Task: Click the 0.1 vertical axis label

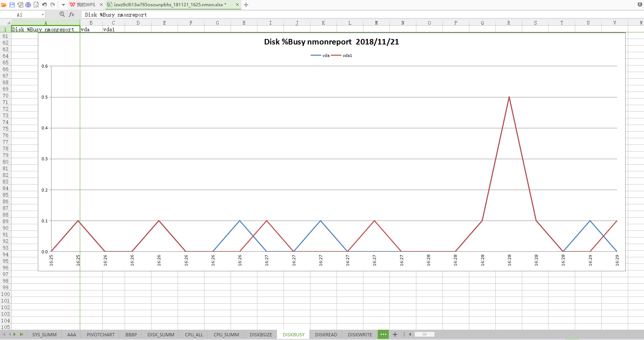Action: (x=45, y=221)
